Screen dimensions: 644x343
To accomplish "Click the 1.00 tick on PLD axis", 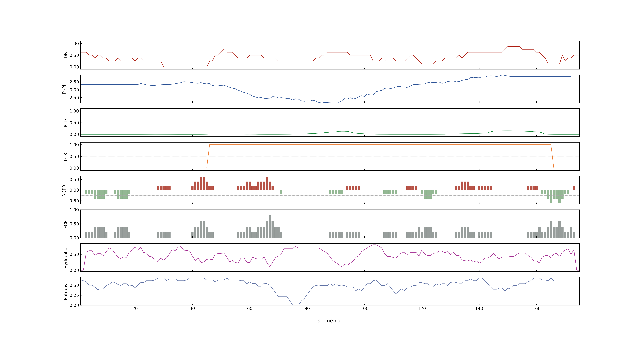I will [x=74, y=111].
